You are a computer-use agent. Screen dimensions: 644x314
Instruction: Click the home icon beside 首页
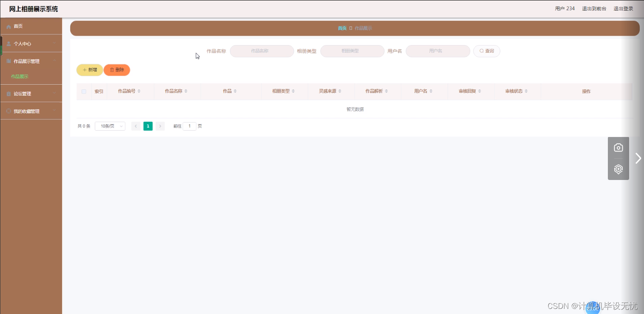(x=9, y=26)
